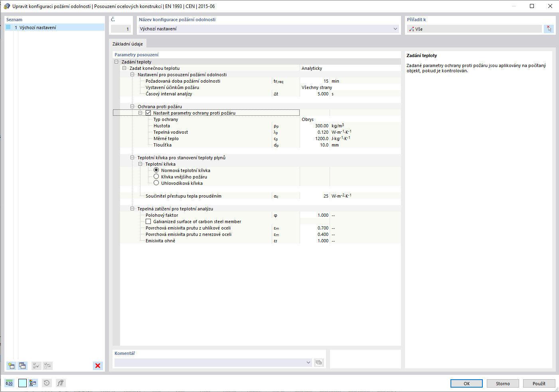Screen dimensions: 559x392
Task: Click the Vše assignment icon
Action: click(411, 29)
